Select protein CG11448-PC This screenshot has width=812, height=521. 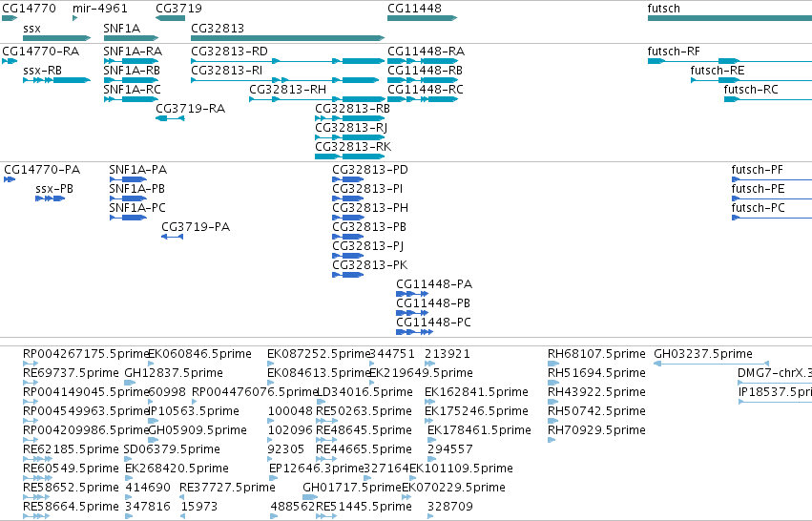[x=434, y=323]
